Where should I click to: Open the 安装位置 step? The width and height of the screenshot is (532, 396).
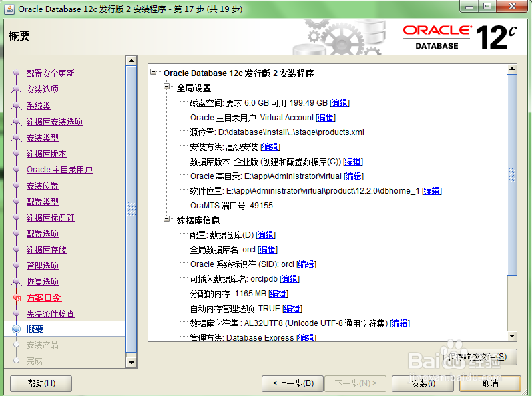click(43, 186)
